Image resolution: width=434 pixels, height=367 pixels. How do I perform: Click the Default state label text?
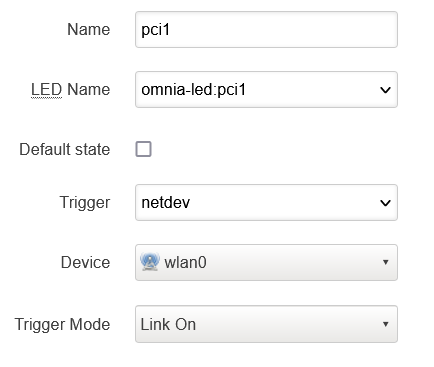click(x=65, y=149)
